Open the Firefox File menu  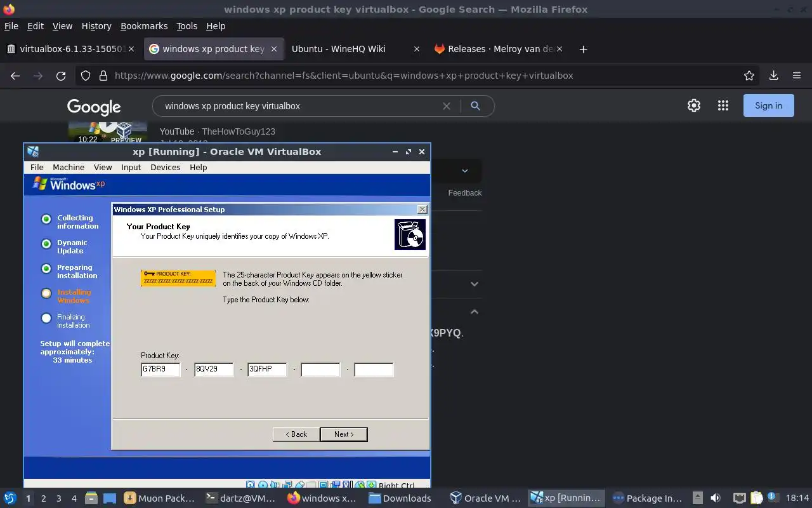tap(11, 26)
